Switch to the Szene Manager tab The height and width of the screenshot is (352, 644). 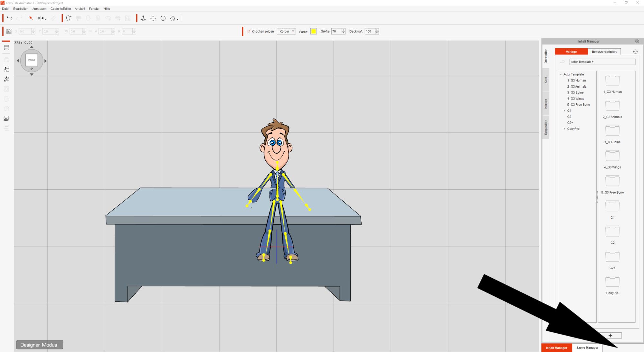tap(587, 348)
